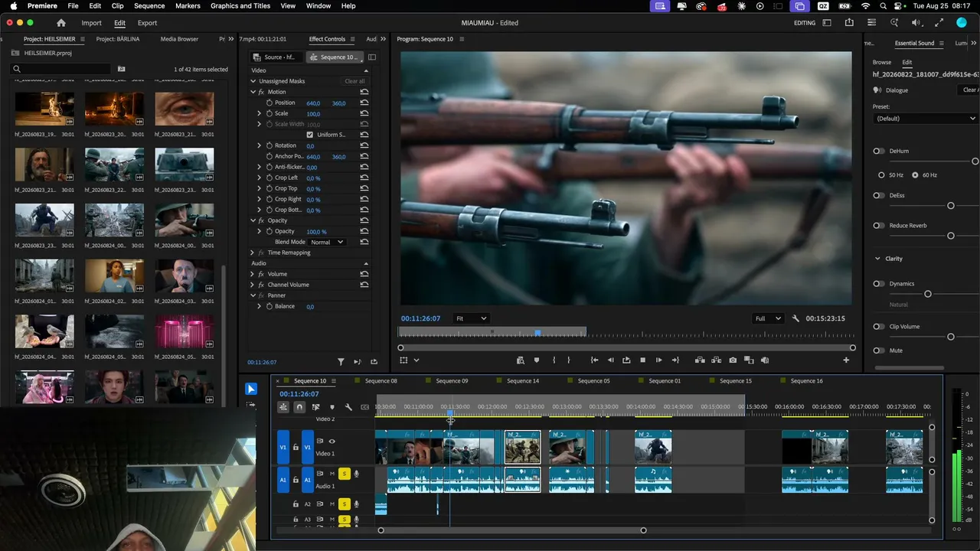
Task: Expand the Scale property
Action: tap(260, 113)
